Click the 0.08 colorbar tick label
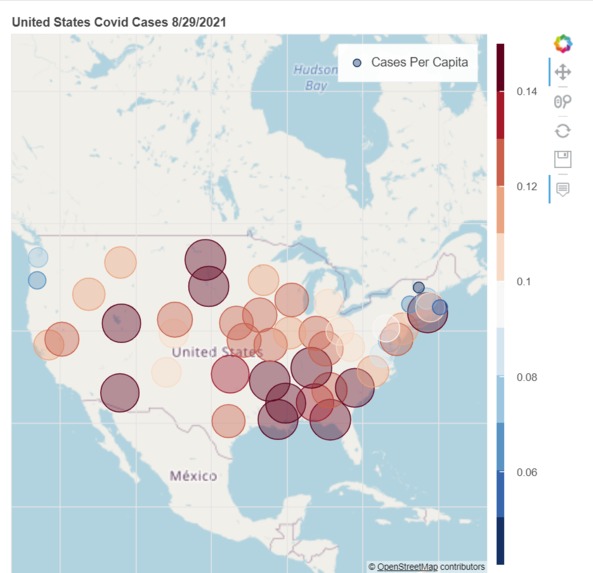The height and width of the screenshot is (573, 593). tap(526, 377)
